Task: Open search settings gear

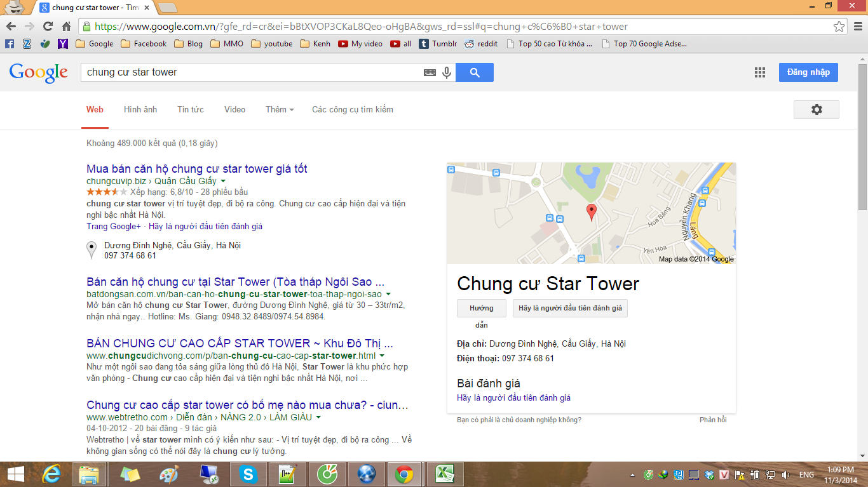Action: 817,109
